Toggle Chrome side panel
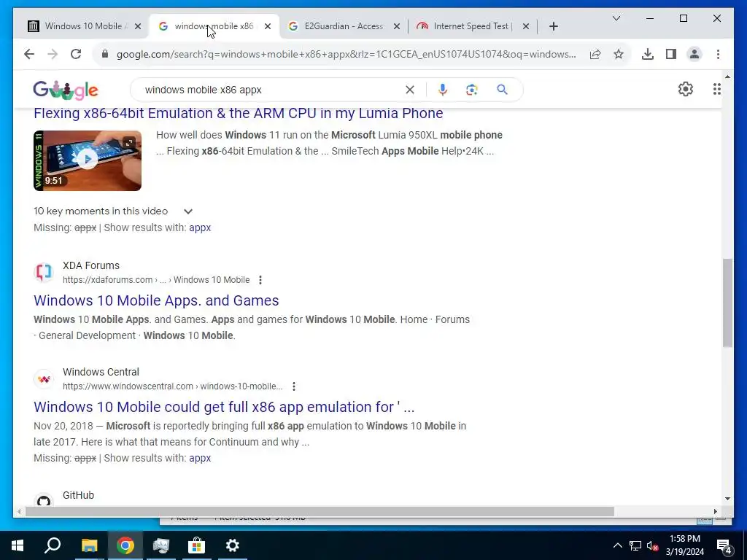Image resolution: width=747 pixels, height=560 pixels. coord(671,54)
